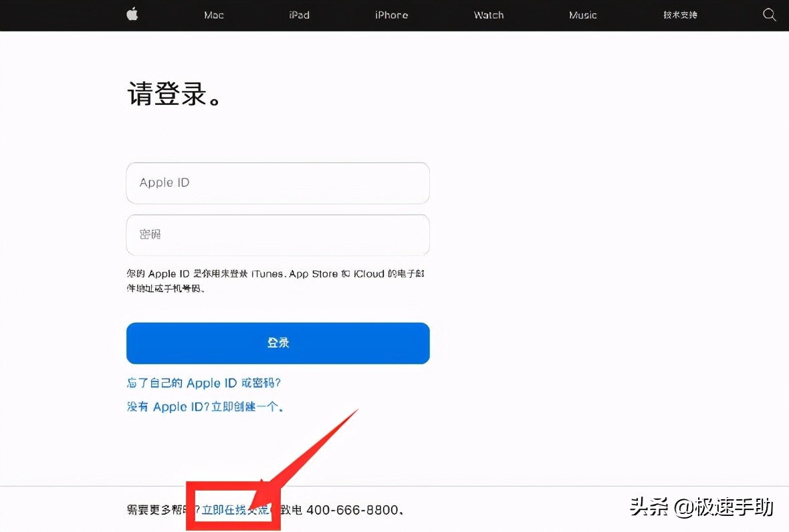Choose Music in the top navigation
The height and width of the screenshot is (532, 789).
582,15
